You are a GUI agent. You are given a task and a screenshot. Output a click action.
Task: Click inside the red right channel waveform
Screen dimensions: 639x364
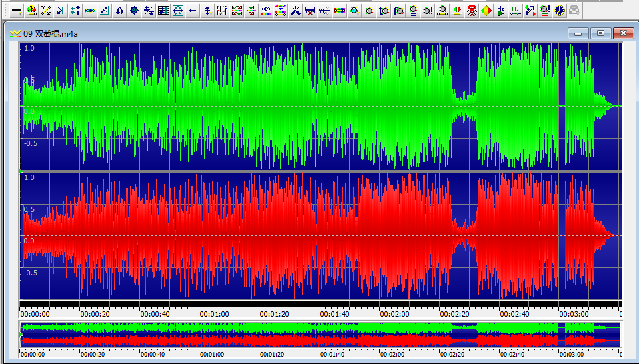(321, 236)
